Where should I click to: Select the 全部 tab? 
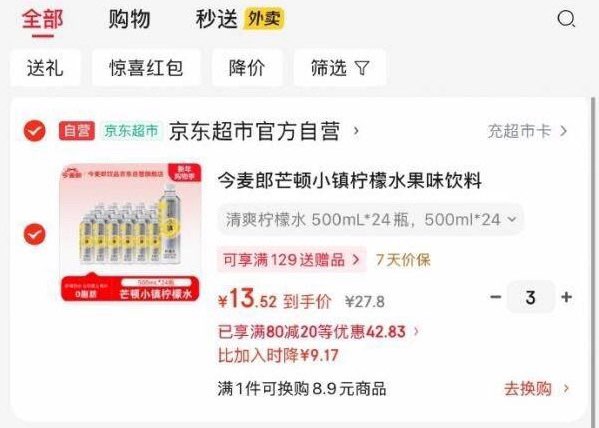click(42, 19)
